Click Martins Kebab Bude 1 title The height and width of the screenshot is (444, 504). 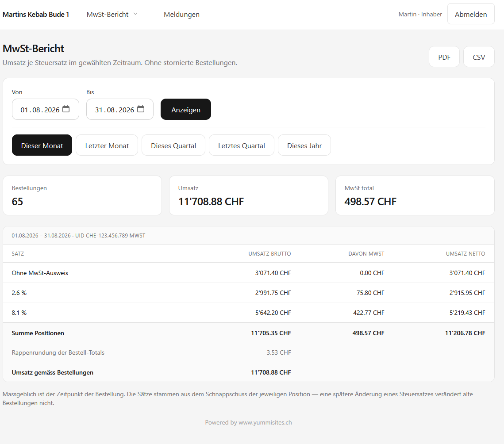coord(36,15)
